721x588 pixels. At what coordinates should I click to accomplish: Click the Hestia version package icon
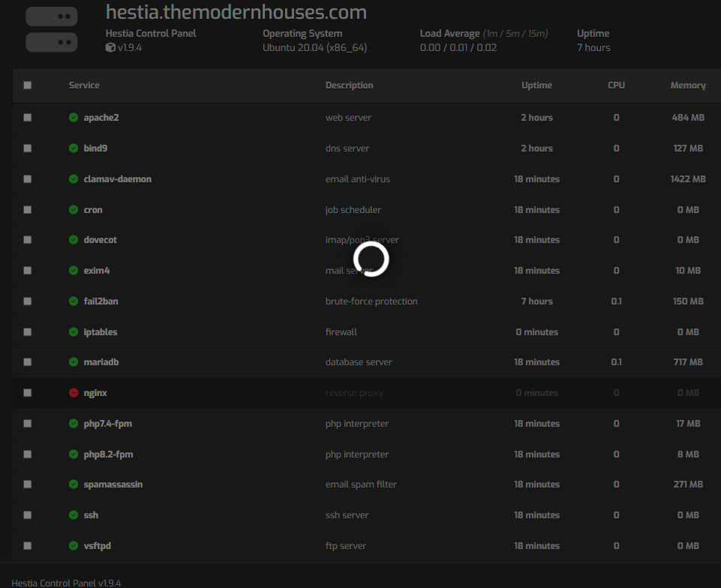click(x=110, y=47)
